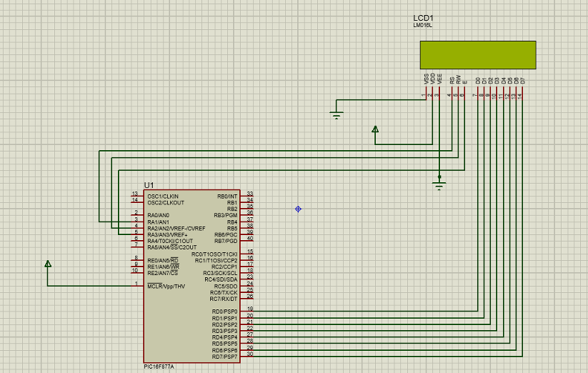This screenshot has width=588, height=373.
Task: Click the RC3/SCK/SCL pin label
Action: pos(220,273)
